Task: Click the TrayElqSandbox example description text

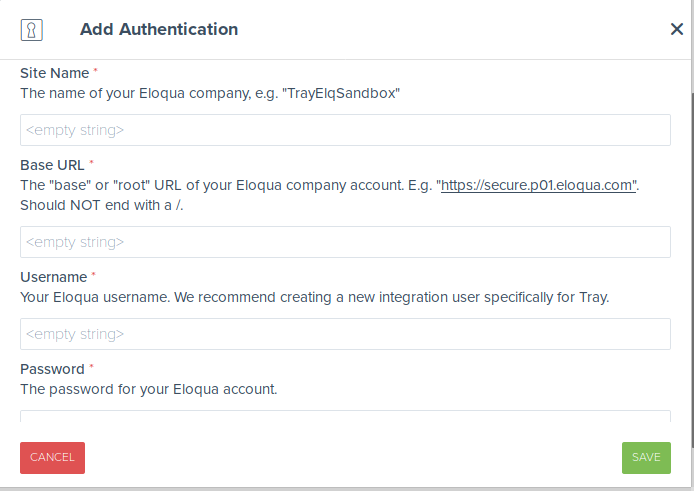Action: (x=210, y=93)
